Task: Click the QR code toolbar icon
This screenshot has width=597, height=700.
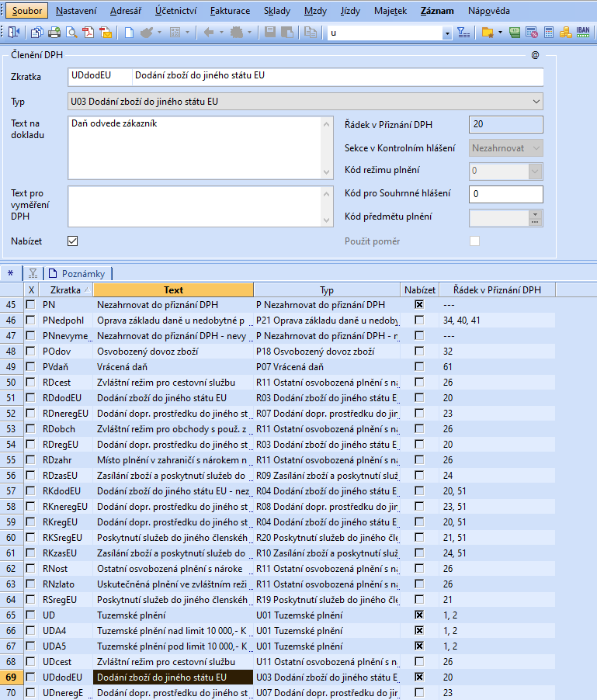Action: point(175,32)
